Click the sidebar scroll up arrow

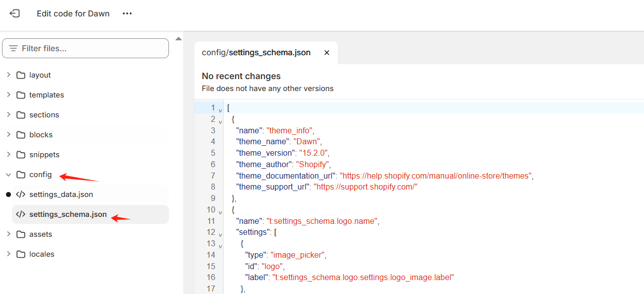[178, 39]
